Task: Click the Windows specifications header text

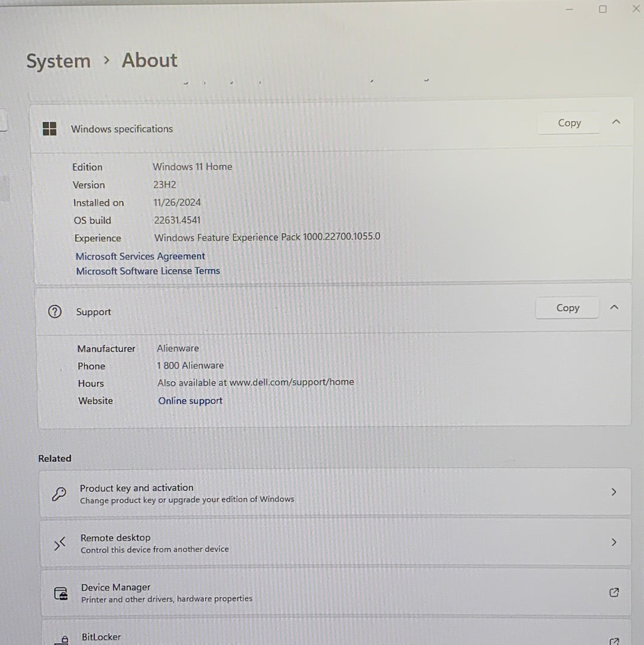Action: 122,129
